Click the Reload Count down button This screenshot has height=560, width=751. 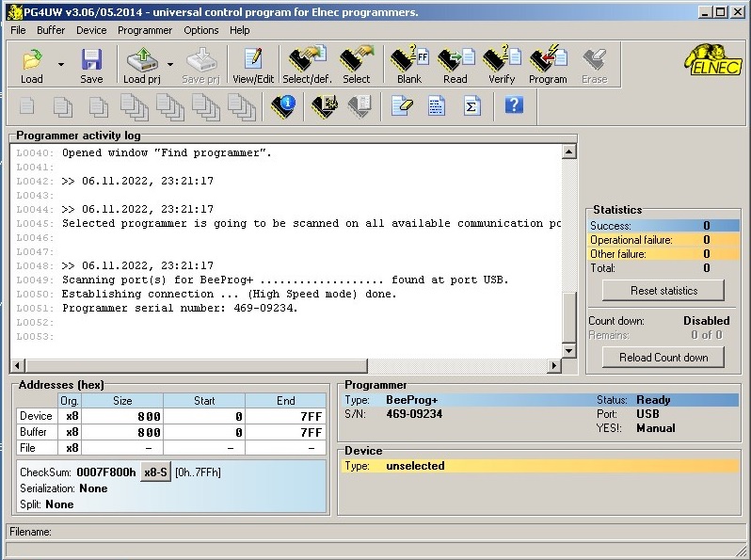pos(663,358)
